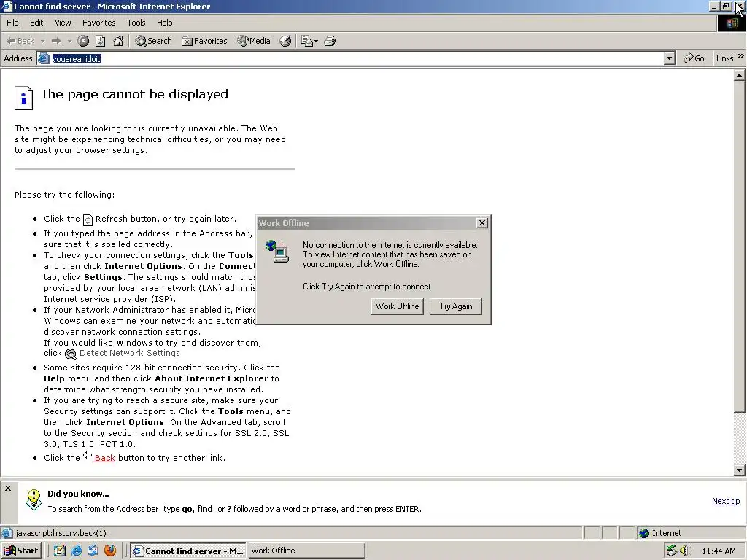The image size is (747, 560).
Task: Click the lightbulb tip icon
Action: 34,499
